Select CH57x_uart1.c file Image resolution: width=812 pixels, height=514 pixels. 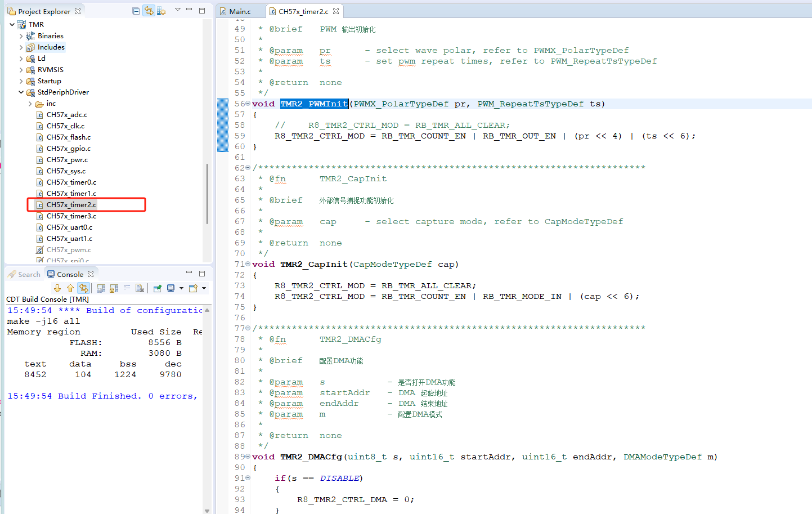tap(69, 239)
